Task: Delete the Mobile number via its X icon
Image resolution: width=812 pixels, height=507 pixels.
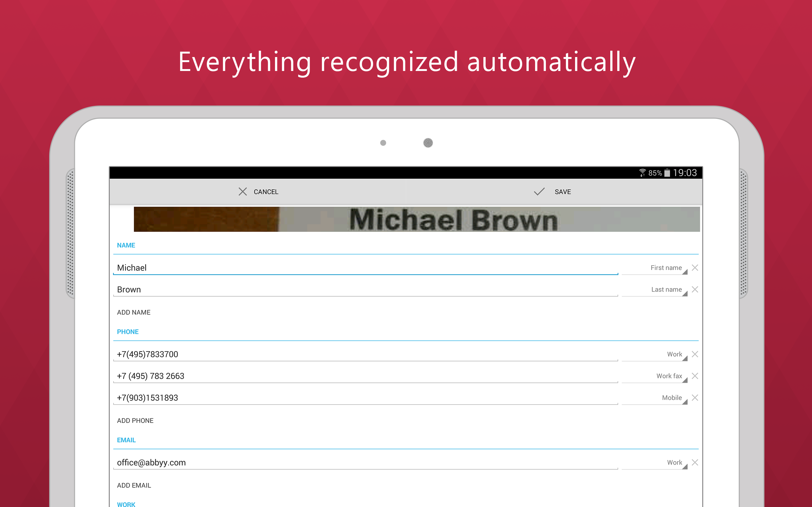Action: [x=695, y=397]
